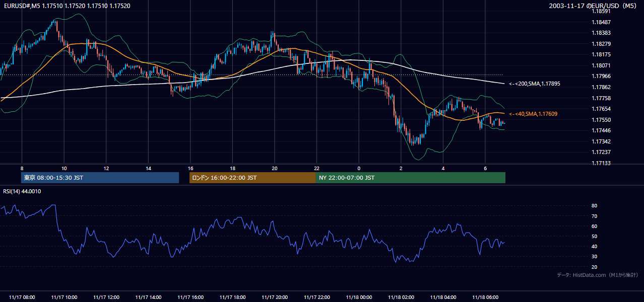Select the 11/17 12:00 date label

(106, 297)
